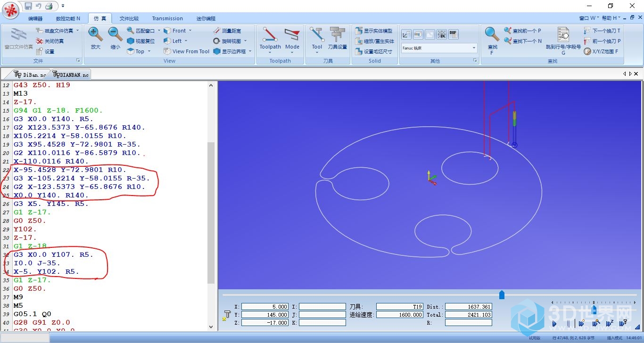Click 视图复位 reset view
This screenshot has width=644, height=343.
(141, 41)
